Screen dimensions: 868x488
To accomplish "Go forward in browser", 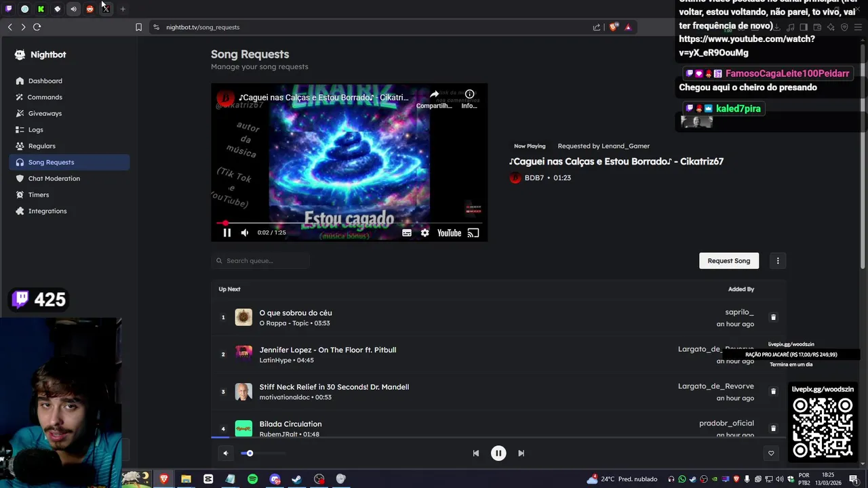I will [23, 27].
